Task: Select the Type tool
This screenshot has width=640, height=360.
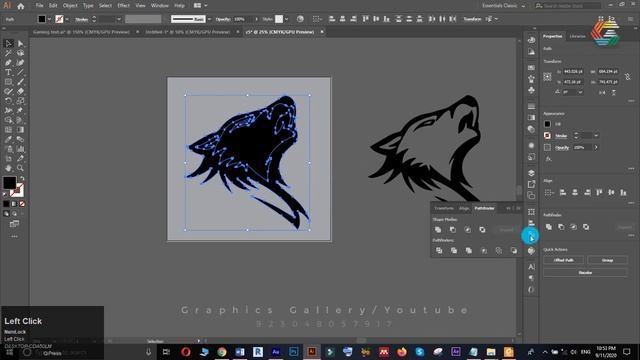Action: coord(8,72)
